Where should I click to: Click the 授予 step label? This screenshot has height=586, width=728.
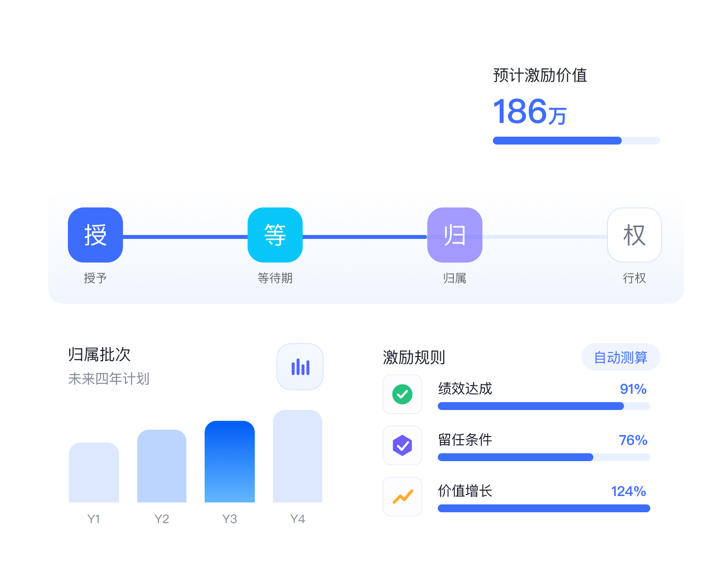95,278
